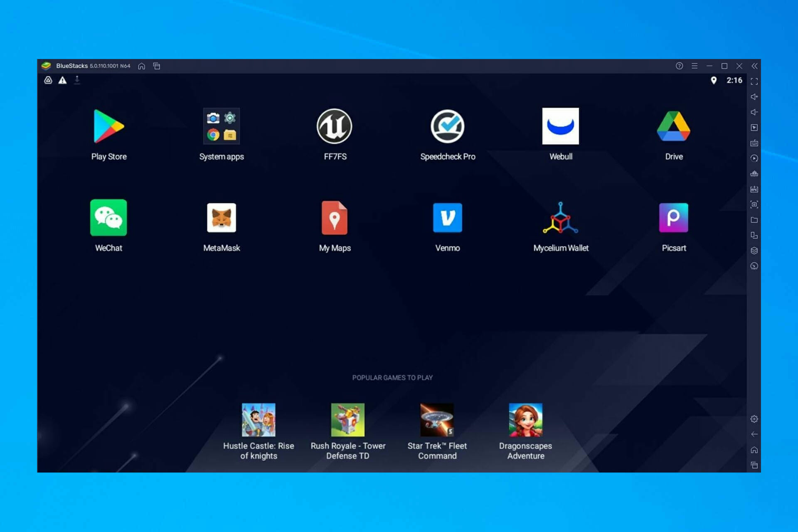Open BlueStacks settings gear icon
This screenshot has width=798, height=532.
tap(754, 419)
